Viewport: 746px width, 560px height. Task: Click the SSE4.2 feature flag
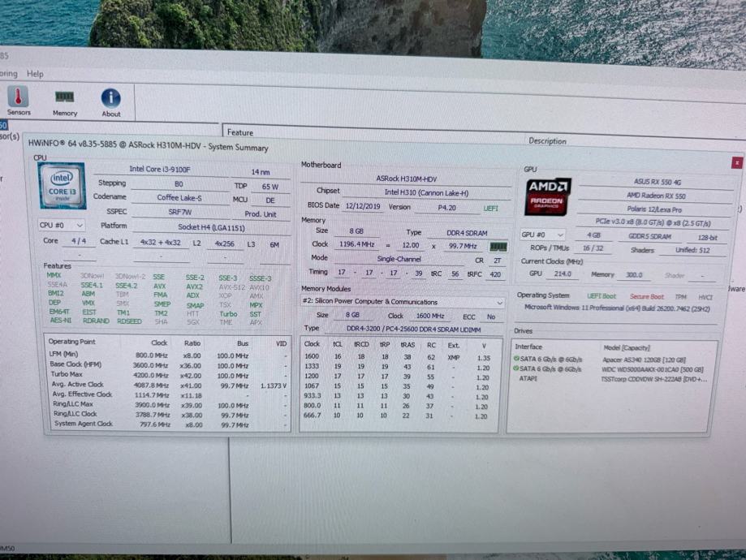[x=126, y=286]
